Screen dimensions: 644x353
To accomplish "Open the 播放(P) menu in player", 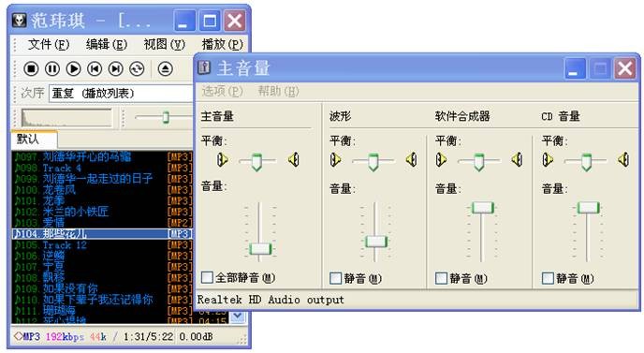I will tap(222, 44).
